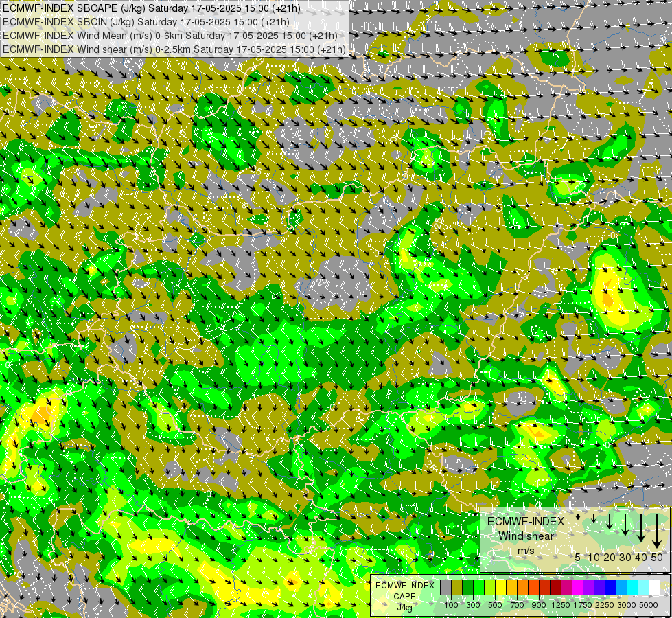Click the '20' wind shear scale label
Image resolution: width=672 pixels, height=618 pixels.
point(610,558)
